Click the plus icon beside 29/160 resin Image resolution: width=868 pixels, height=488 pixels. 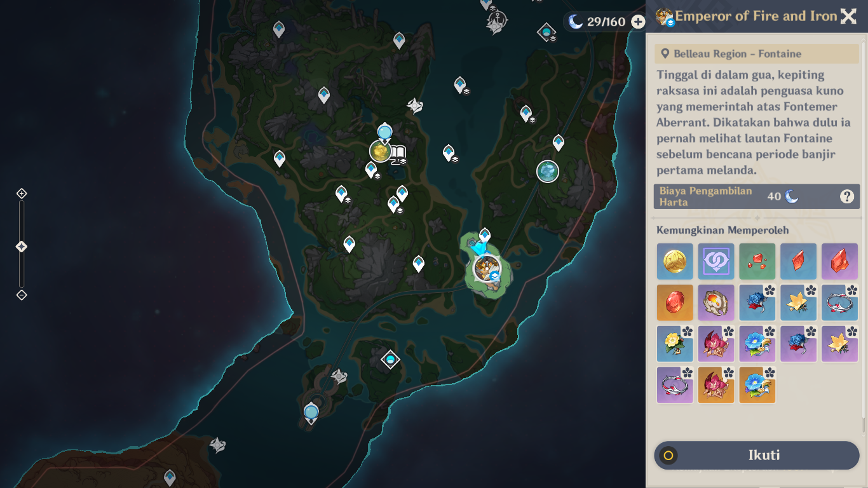tap(638, 22)
